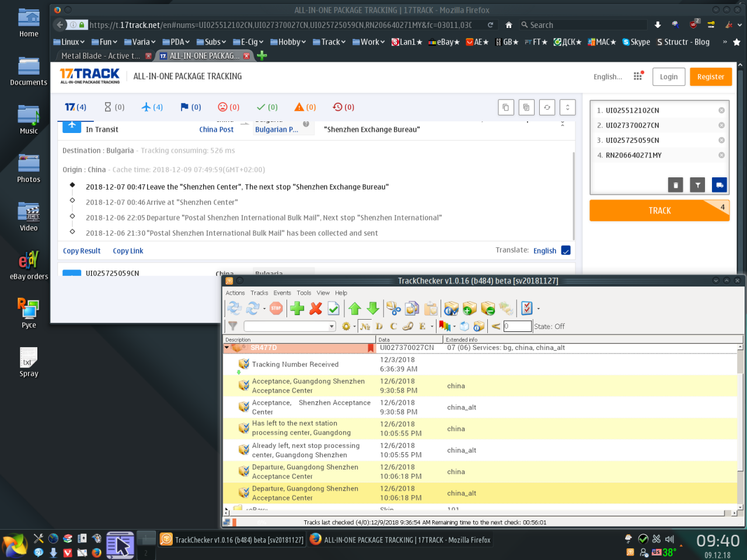The image size is (747, 560).
Task: Toggle the E filter button in TrackChecker
Action: [422, 326]
